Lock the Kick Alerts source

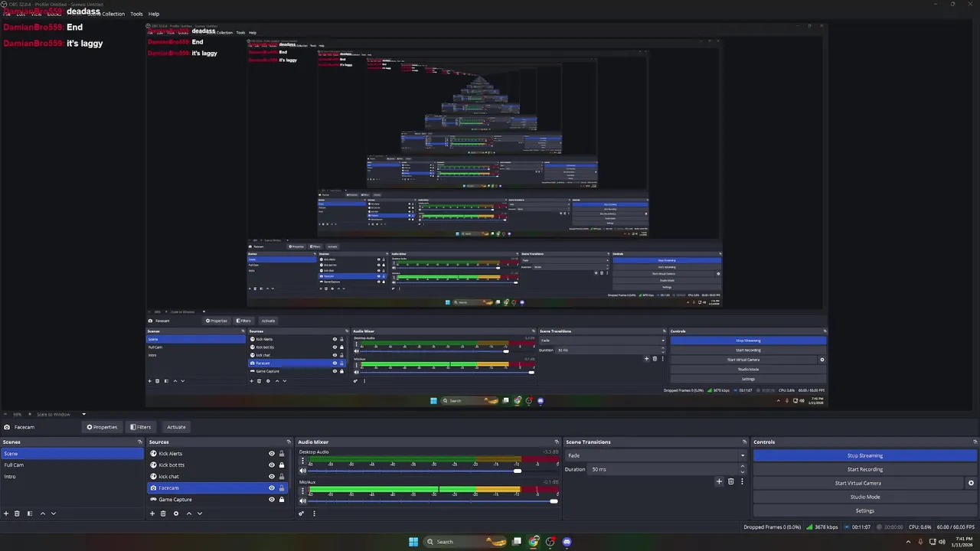point(281,454)
